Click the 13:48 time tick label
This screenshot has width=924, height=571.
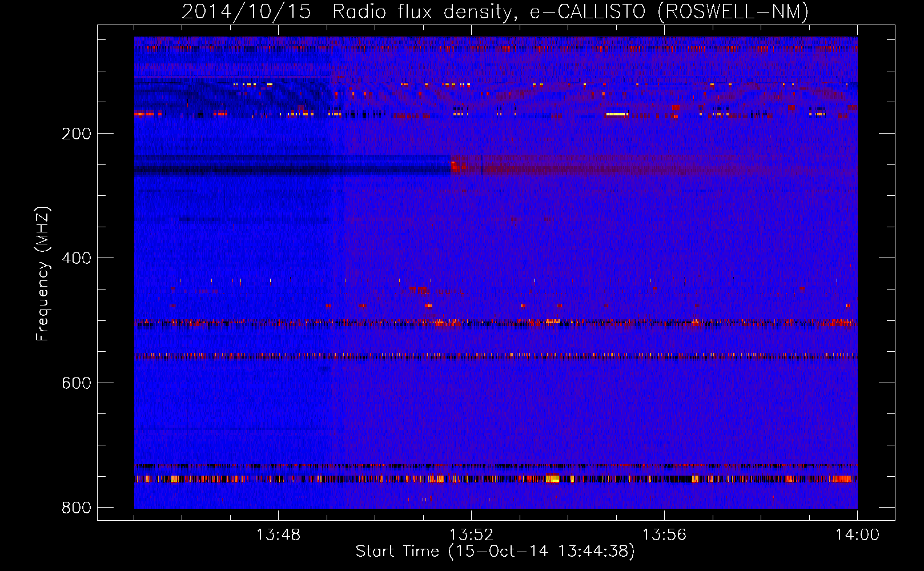click(x=278, y=535)
